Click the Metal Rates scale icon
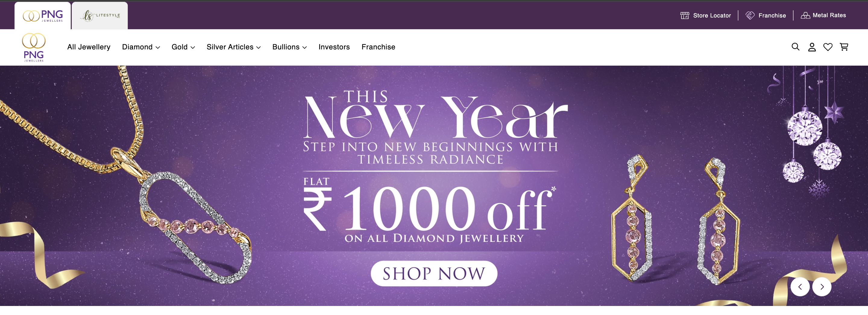Image resolution: width=868 pixels, height=315 pixels. [805, 15]
